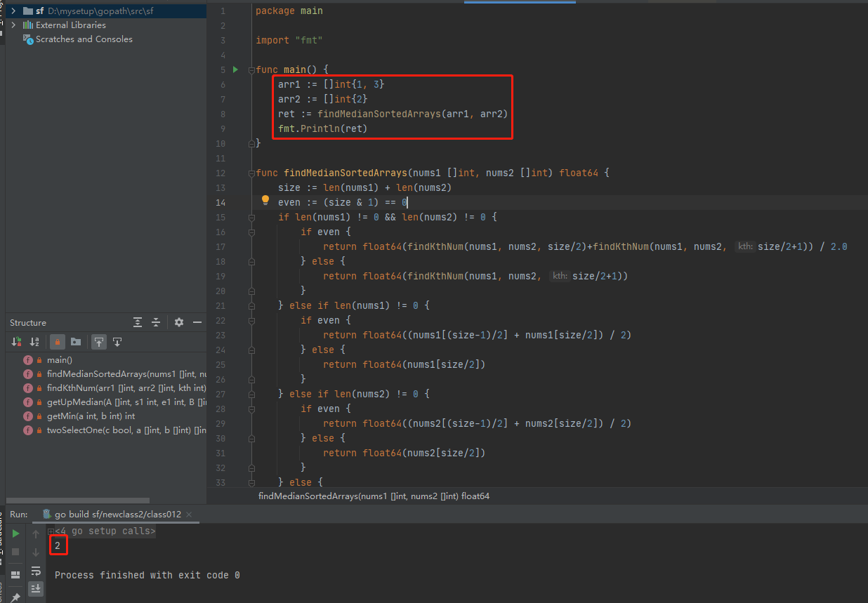The height and width of the screenshot is (603, 868).
Task: Click 'fmt.Println(ret)' on line 9
Action: 323,128
